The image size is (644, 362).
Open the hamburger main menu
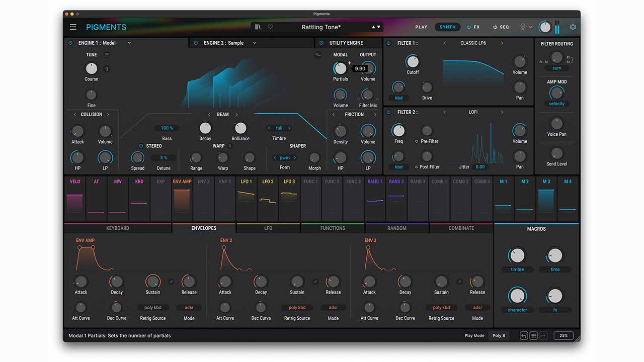click(x=73, y=27)
